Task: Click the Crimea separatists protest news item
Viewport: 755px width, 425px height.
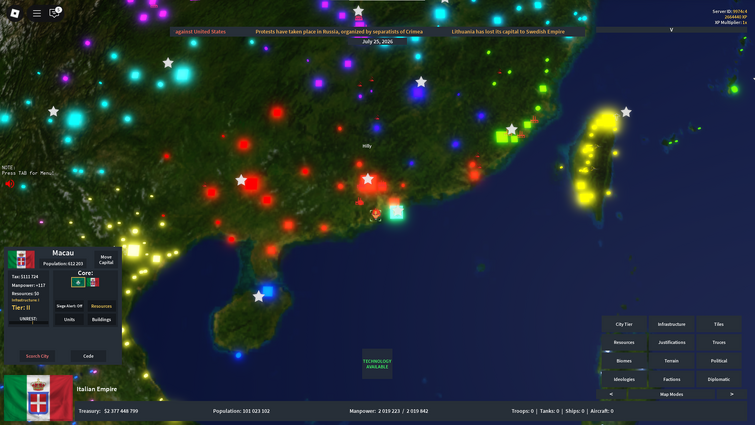Action: click(339, 32)
